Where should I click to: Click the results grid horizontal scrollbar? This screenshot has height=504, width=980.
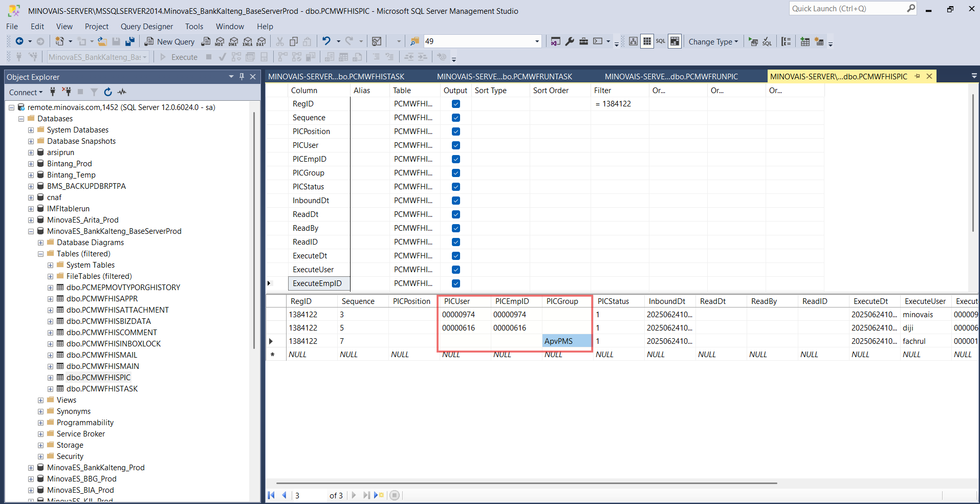(527, 483)
